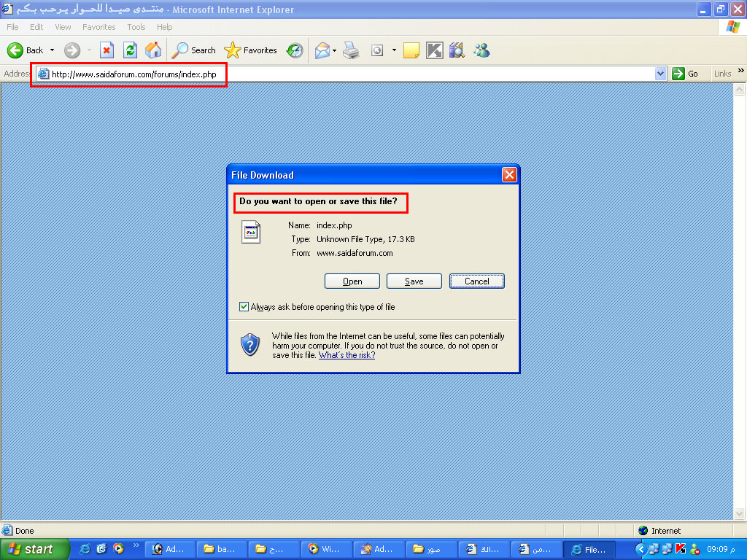
Task: Click the Kaspersky tray icon
Action: coord(681,549)
